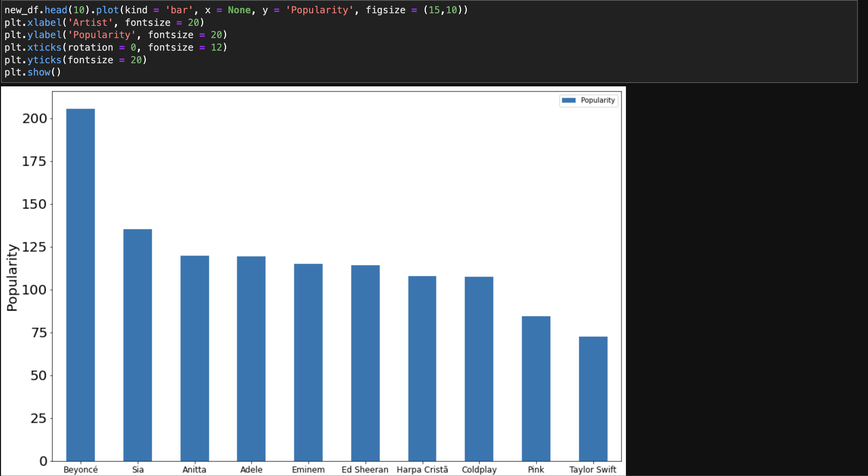Click the Beyoncé bar in the chart

pyautogui.click(x=81, y=285)
